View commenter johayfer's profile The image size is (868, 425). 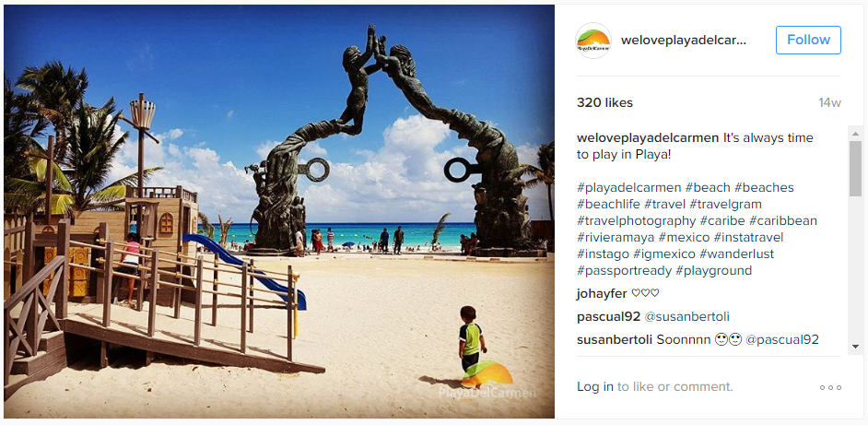pos(602,294)
